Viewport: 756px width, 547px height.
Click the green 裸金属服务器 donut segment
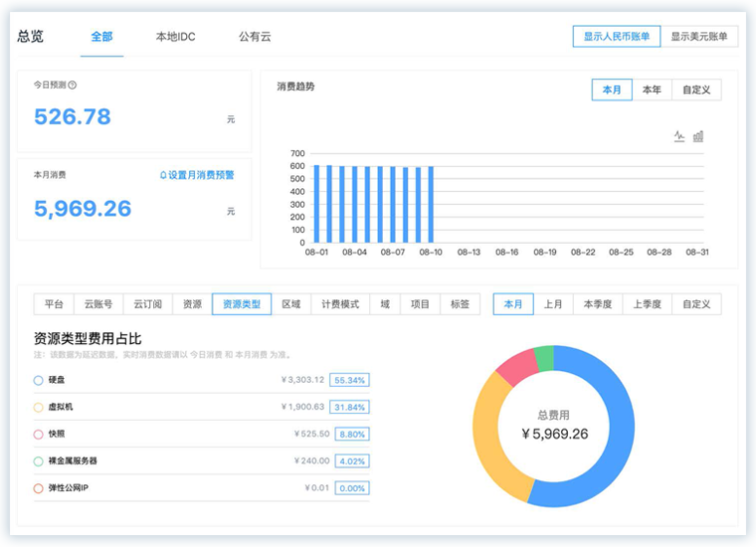coord(545,358)
